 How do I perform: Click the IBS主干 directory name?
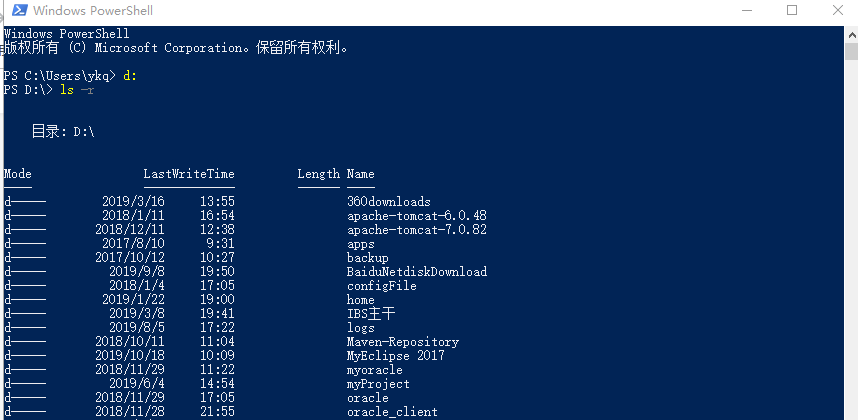tap(371, 314)
